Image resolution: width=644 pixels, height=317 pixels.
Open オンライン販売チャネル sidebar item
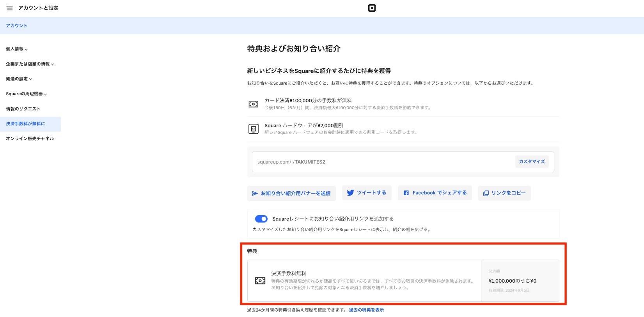pos(30,139)
